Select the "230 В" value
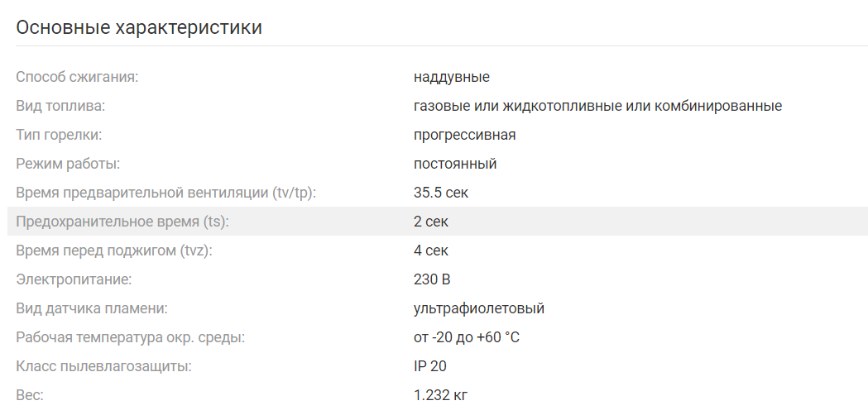The image size is (868, 415). point(432,279)
